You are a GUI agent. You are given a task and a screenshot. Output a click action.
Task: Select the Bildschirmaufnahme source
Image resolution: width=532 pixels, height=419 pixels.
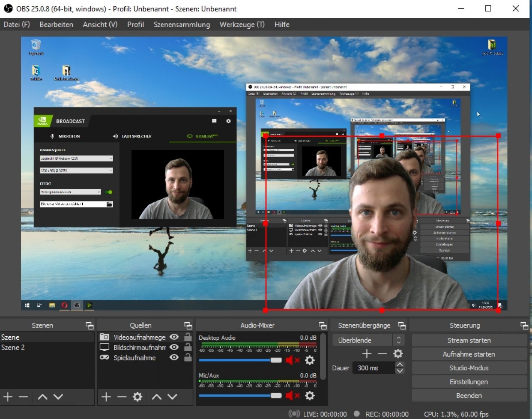(x=139, y=348)
